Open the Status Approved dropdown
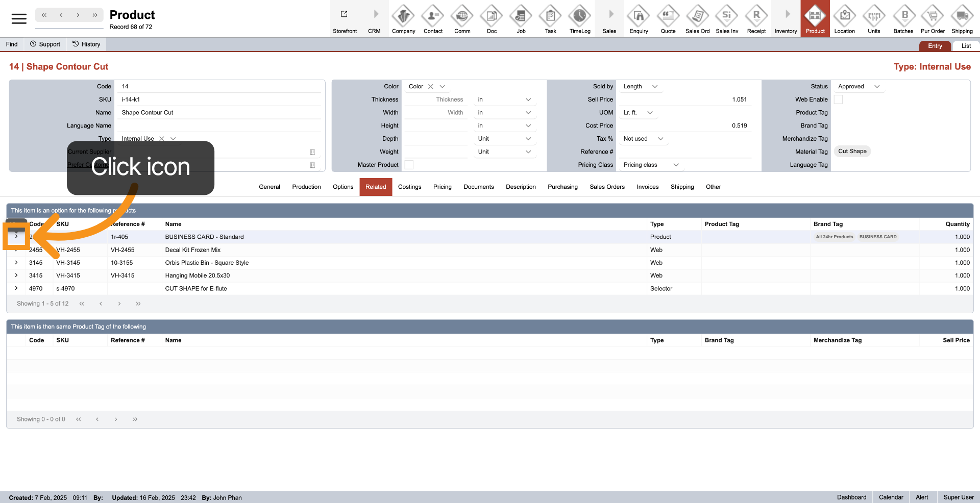 pyautogui.click(x=877, y=87)
